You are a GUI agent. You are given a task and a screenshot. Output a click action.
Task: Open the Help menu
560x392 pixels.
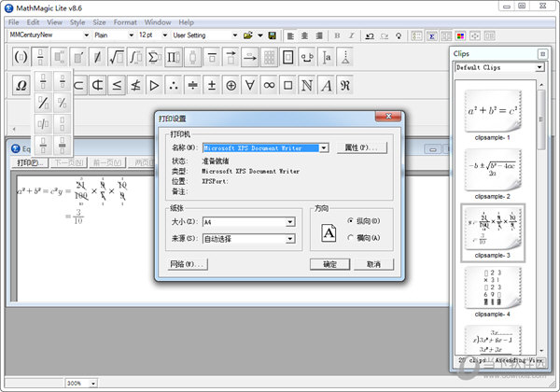pos(186,22)
